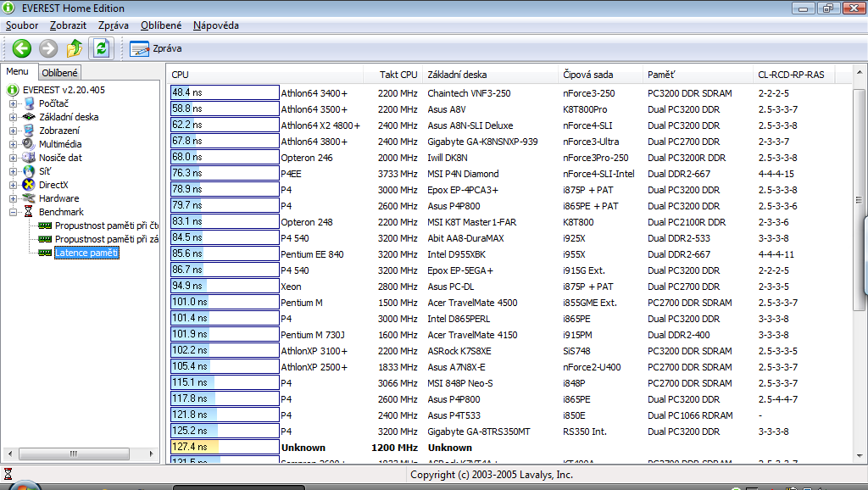Switch to the Menu tab

tap(18, 71)
